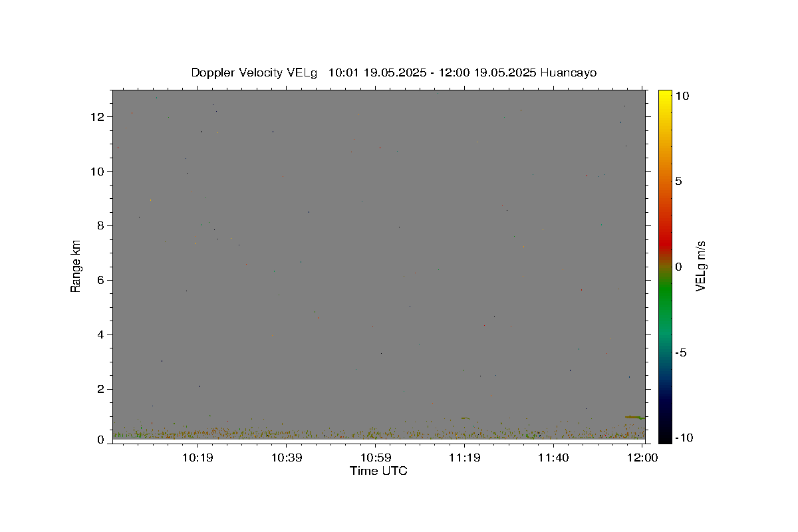Click the 'VELg m/s' colorbar label

pos(700,266)
